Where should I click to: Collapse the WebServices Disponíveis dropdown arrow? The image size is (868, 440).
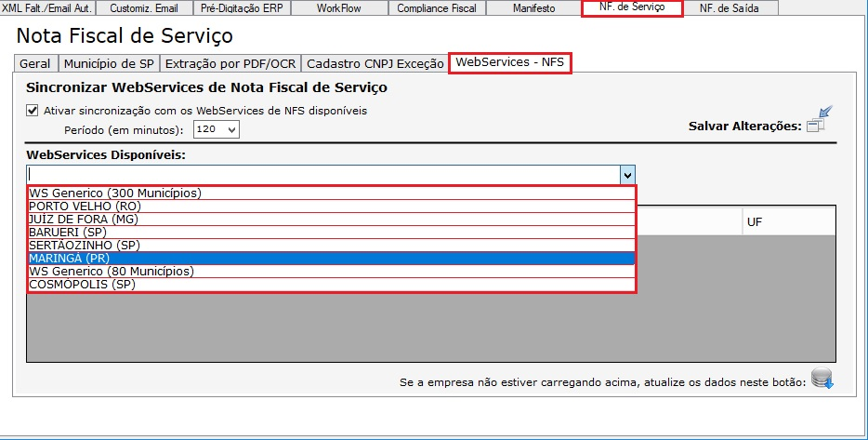click(627, 174)
